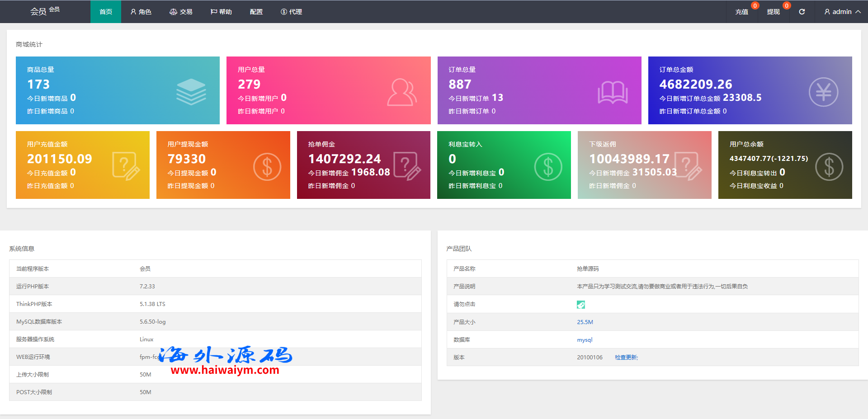This screenshot has width=868, height=419.
Task: Click the mysql database link
Action: (585, 340)
